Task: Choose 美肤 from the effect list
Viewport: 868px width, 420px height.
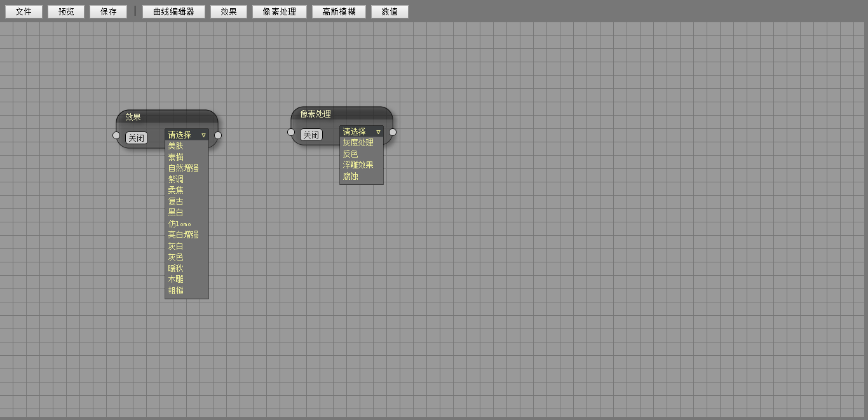Action: point(176,146)
